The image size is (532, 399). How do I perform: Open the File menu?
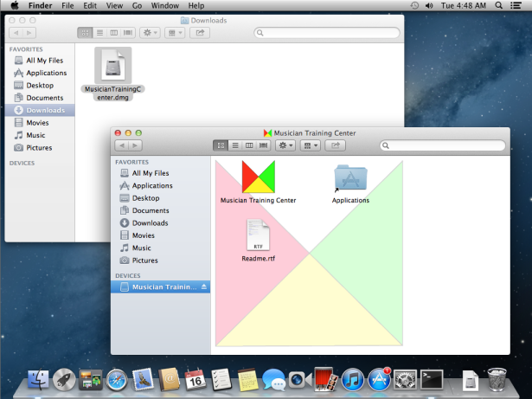pyautogui.click(x=67, y=5)
